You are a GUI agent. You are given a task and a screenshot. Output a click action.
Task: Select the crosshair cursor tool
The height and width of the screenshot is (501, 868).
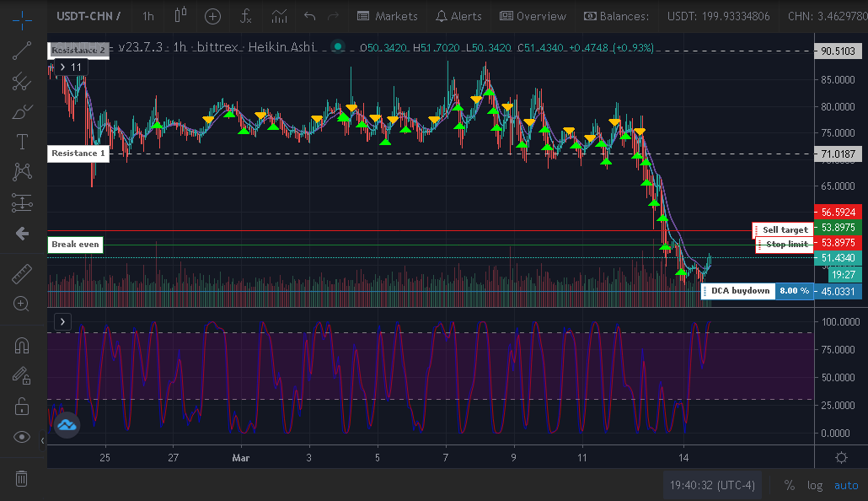(22, 20)
